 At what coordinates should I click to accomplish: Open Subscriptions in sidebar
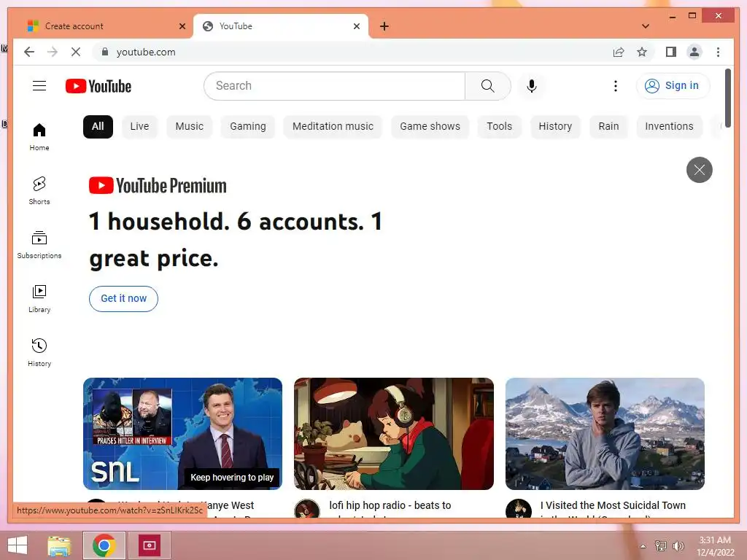pyautogui.click(x=39, y=245)
